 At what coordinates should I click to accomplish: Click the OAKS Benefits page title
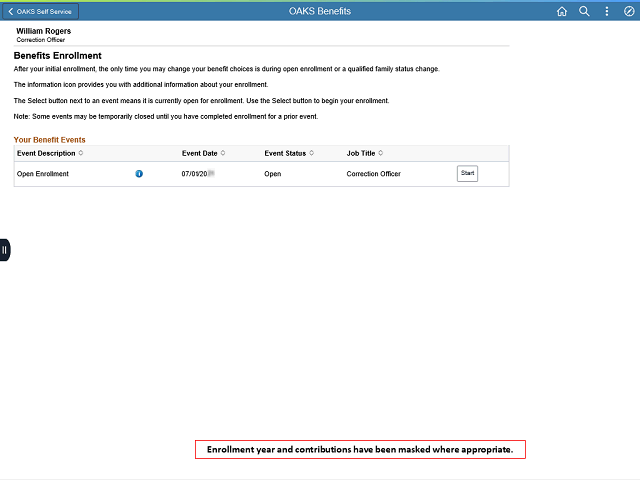pyautogui.click(x=320, y=11)
